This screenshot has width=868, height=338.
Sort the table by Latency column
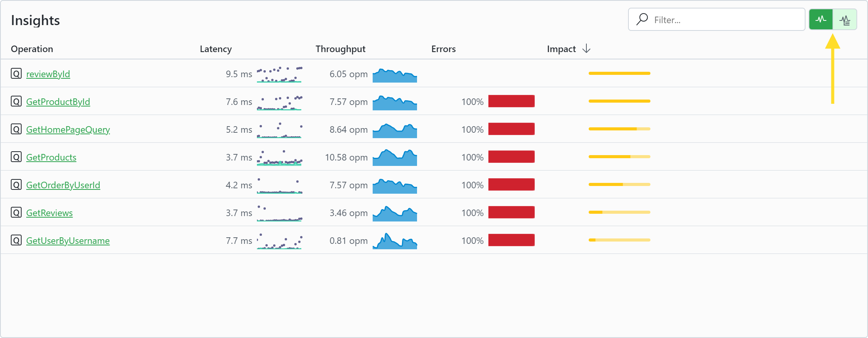pyautogui.click(x=216, y=49)
